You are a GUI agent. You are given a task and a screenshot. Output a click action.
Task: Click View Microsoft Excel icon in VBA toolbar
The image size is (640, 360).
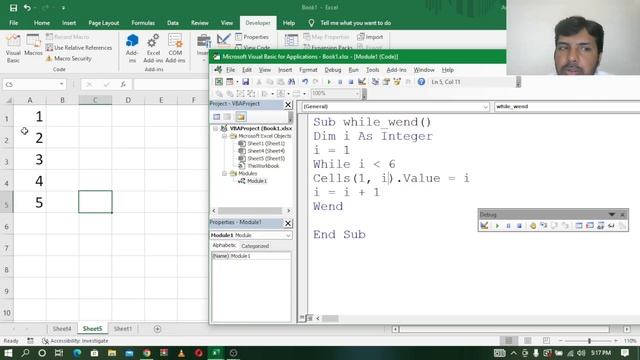pos(219,82)
